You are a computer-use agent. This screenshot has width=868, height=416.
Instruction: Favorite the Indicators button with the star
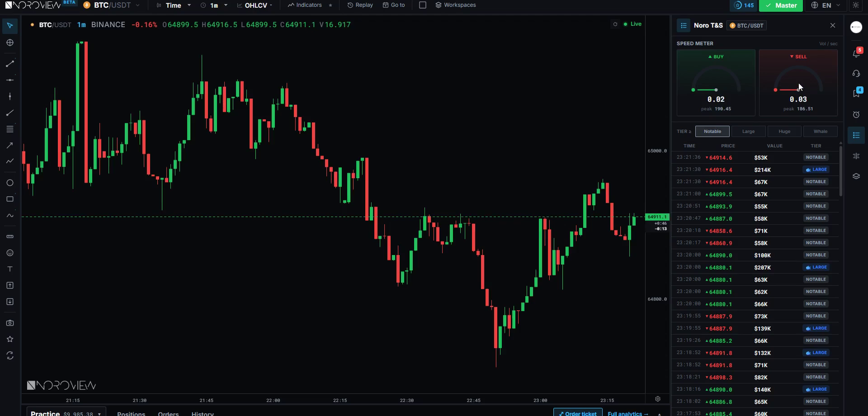(x=330, y=5)
